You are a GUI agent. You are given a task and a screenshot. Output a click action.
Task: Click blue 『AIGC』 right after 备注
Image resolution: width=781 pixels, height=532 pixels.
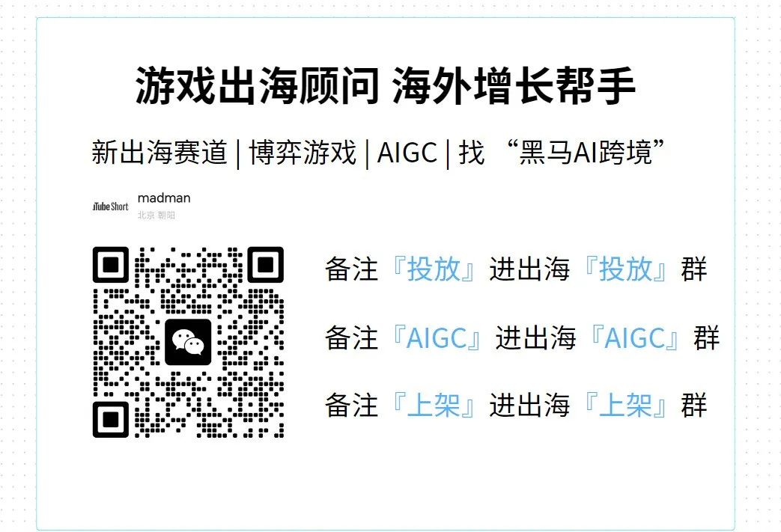(x=437, y=338)
